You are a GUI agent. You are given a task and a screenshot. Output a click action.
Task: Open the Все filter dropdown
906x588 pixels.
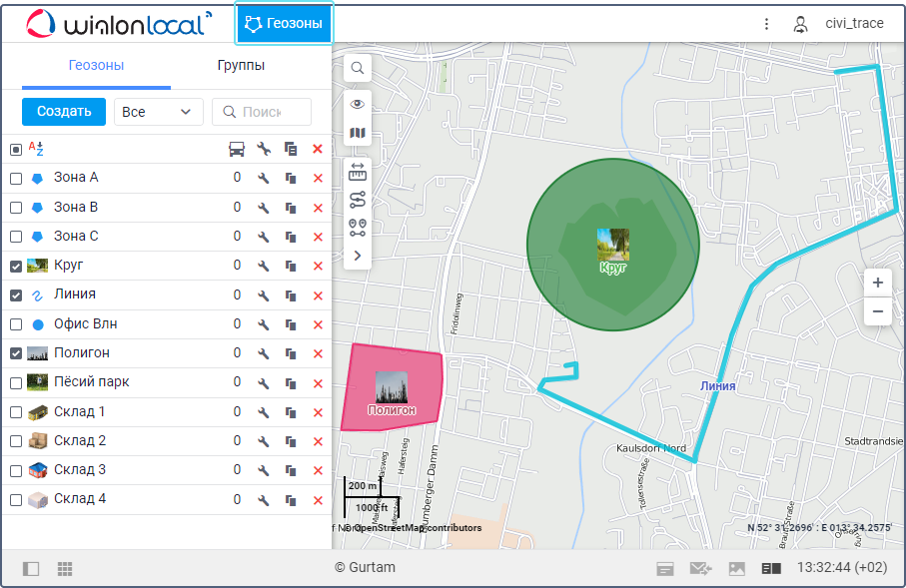[x=158, y=112]
